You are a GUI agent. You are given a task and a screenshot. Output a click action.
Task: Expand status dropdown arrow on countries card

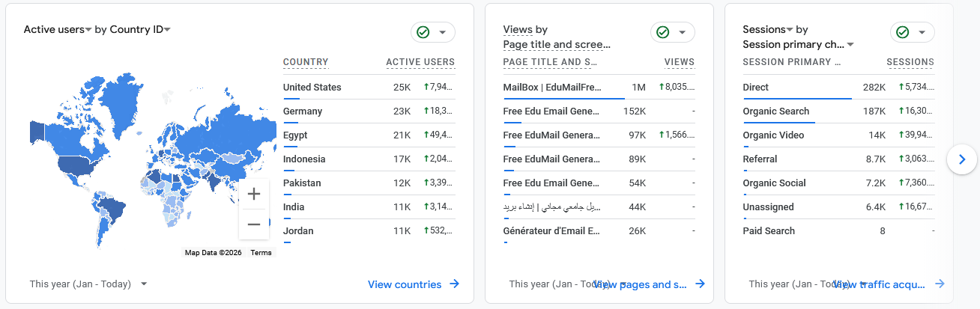(443, 32)
